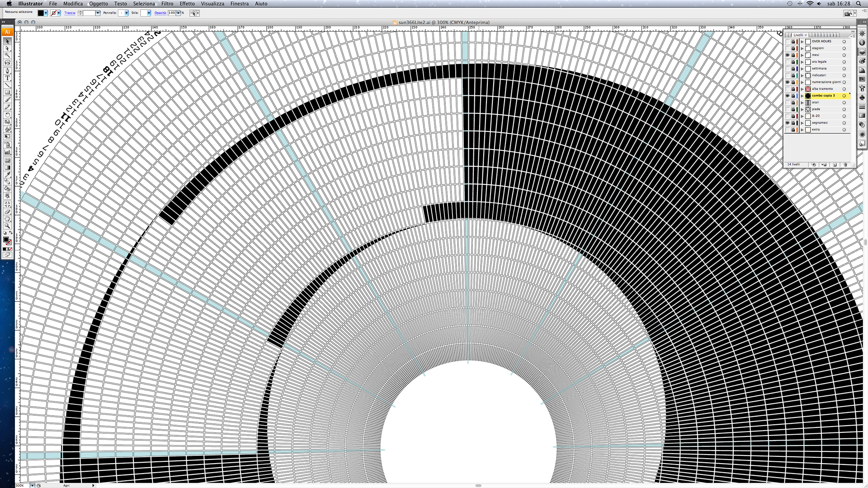The image size is (868, 488).
Task: Select the Type tool in toolbox
Action: [x=7, y=78]
